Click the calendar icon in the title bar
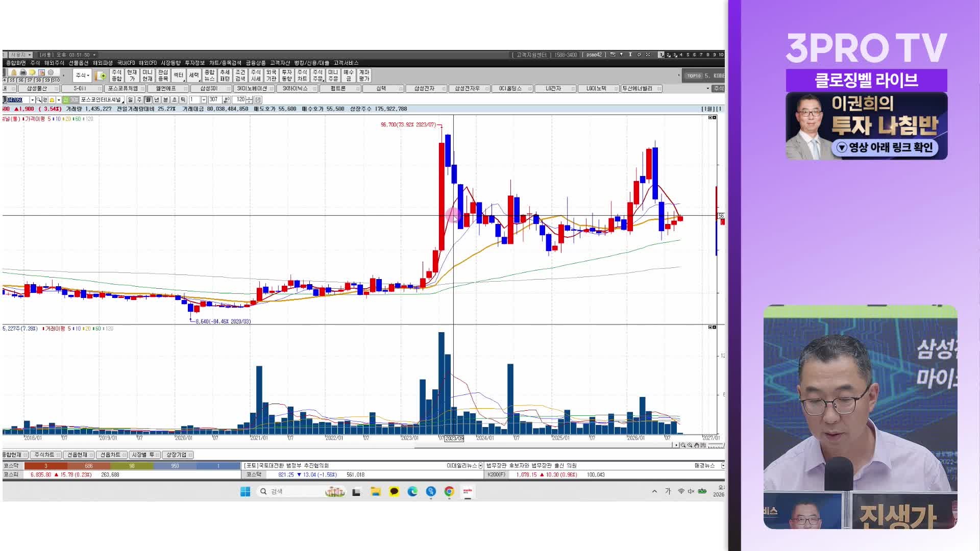This screenshot has width=980, height=551. coord(613,55)
